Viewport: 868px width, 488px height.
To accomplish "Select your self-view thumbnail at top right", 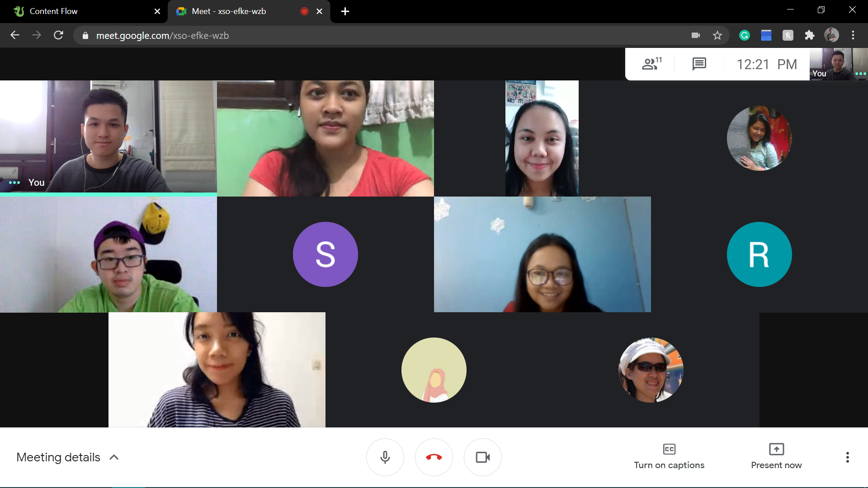I will click(x=839, y=64).
